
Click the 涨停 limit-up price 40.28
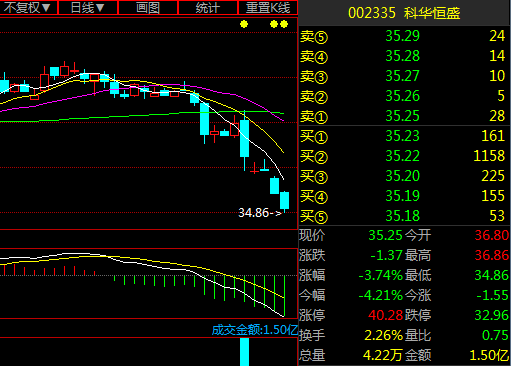pyautogui.click(x=386, y=315)
